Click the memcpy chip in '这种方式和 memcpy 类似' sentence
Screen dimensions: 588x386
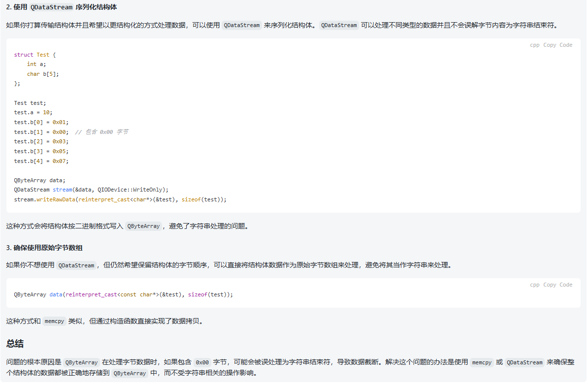(54, 322)
